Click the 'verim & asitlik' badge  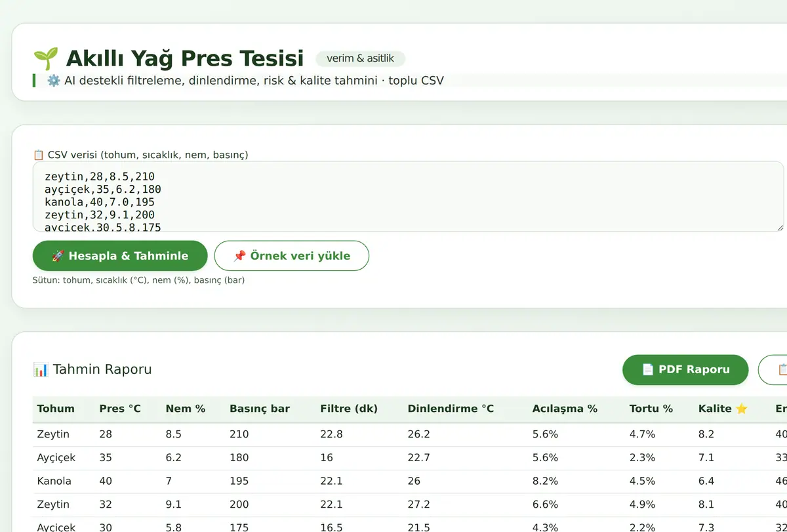click(x=361, y=58)
